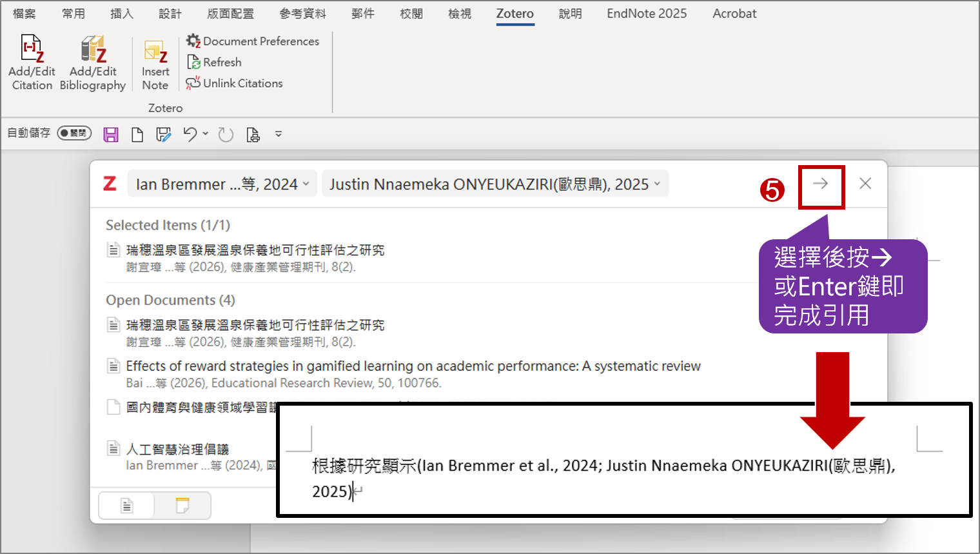Click the Zotero red Z logo in dialog
The height and width of the screenshot is (554, 980).
point(110,184)
